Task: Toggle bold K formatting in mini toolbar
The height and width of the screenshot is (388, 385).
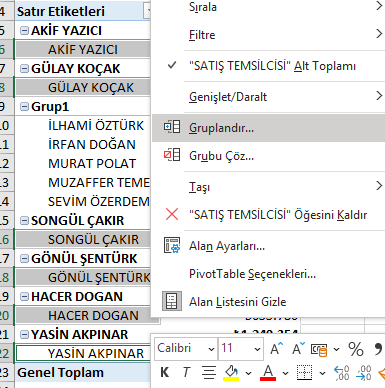Action: click(165, 372)
